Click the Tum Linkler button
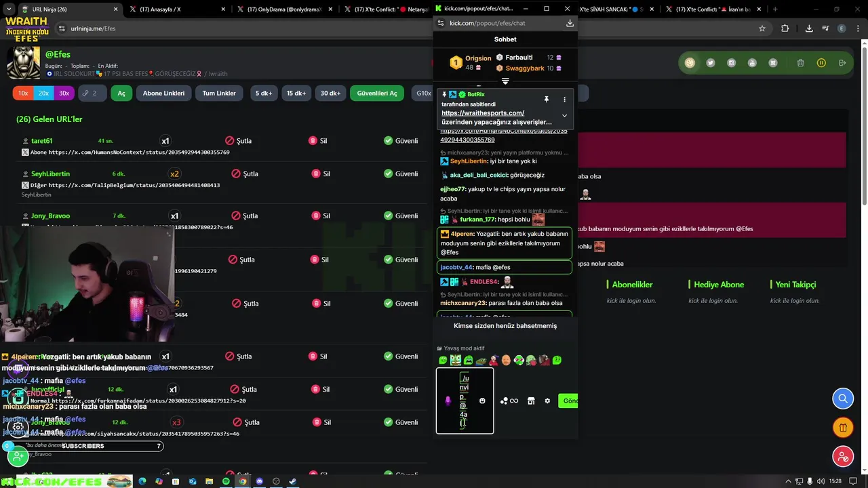Image resolution: width=868 pixels, height=488 pixels. (219, 93)
